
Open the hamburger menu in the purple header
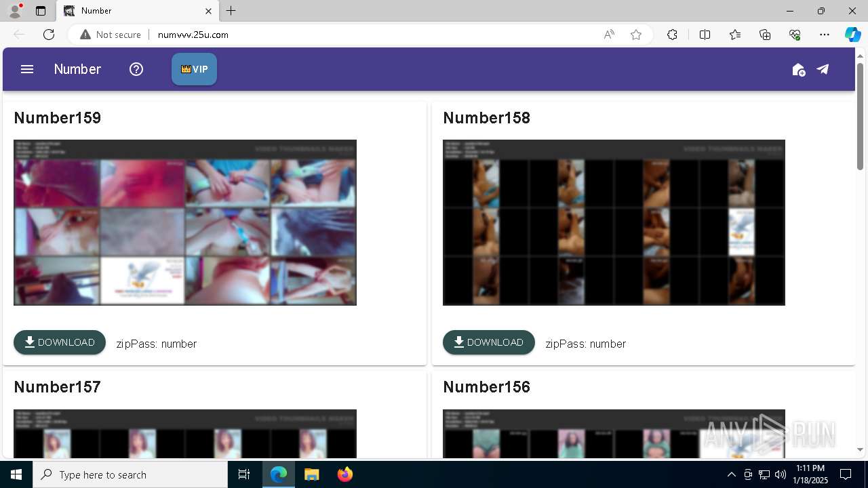[x=27, y=69]
